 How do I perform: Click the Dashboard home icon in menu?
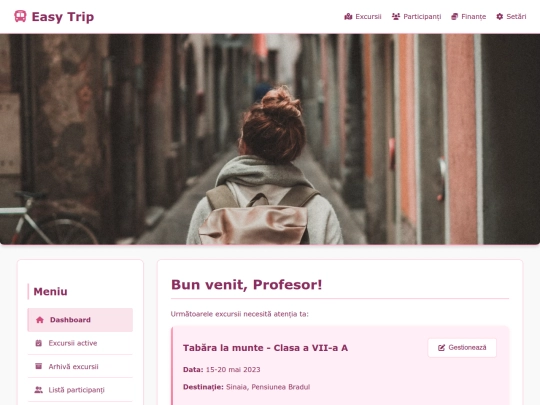tap(40, 320)
